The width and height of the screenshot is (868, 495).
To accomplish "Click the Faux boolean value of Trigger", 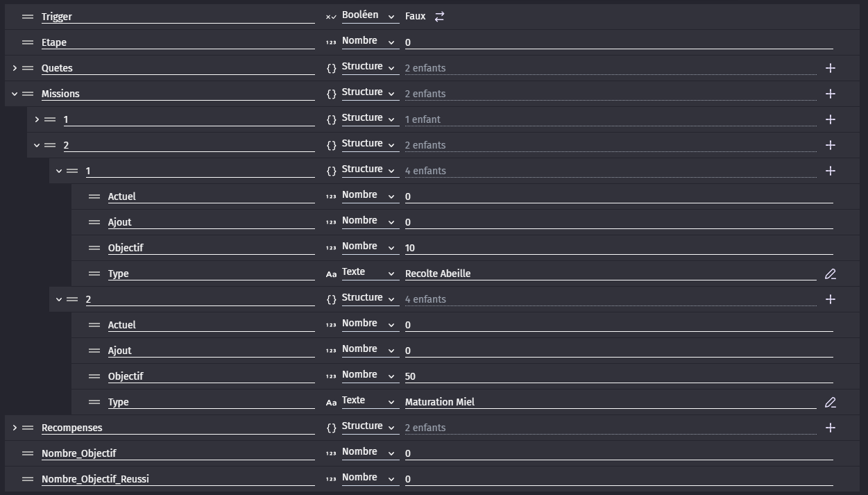I will coord(415,16).
